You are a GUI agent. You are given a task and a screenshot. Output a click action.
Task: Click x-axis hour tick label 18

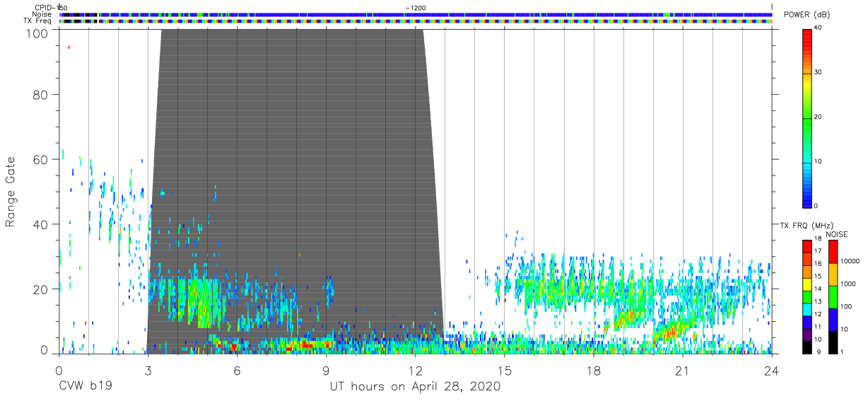594,370
